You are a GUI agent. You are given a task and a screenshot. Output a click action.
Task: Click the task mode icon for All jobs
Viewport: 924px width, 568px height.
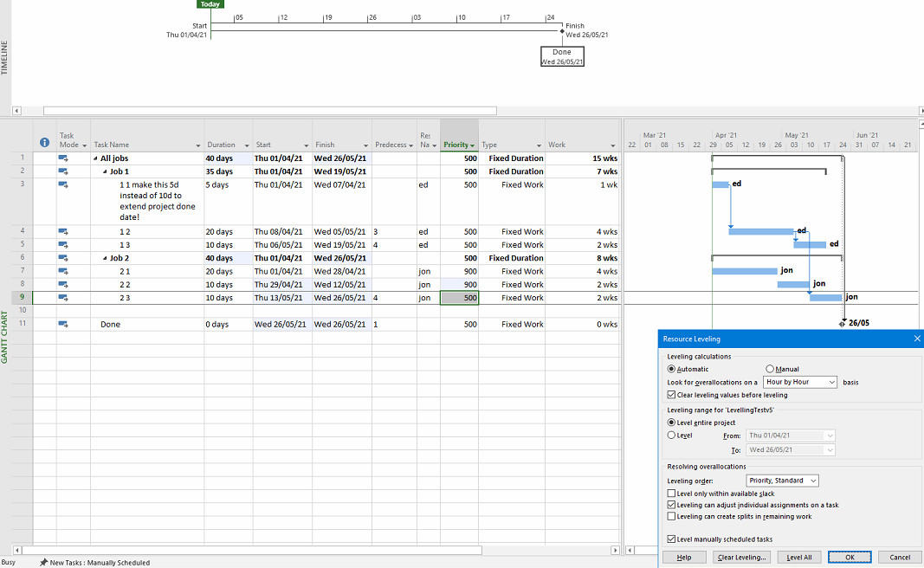63,158
